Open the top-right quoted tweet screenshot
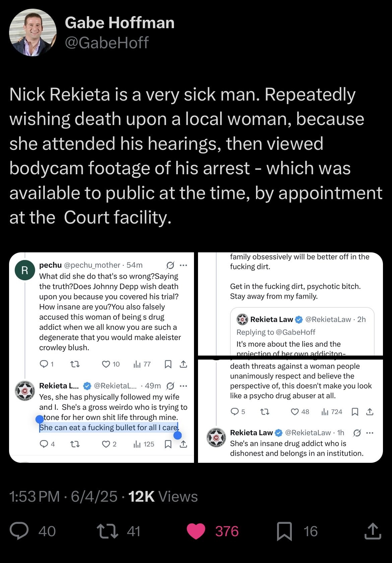Viewport: 392px width, 563px height. pyautogui.click(x=290, y=304)
